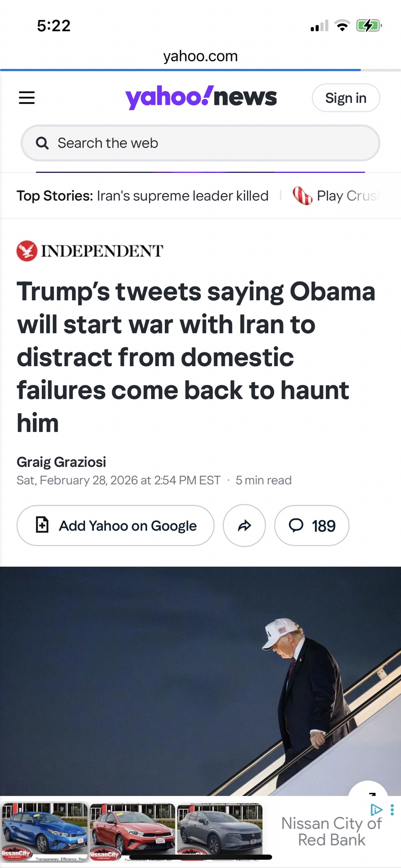Tap the blue car ad thumbnail
This screenshot has height=868, width=401.
pos(44,832)
